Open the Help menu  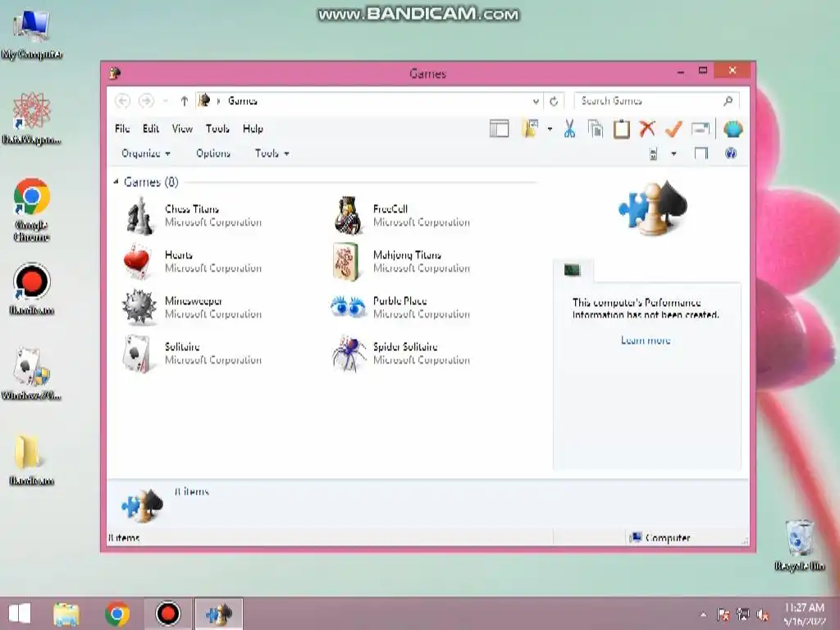(x=253, y=129)
